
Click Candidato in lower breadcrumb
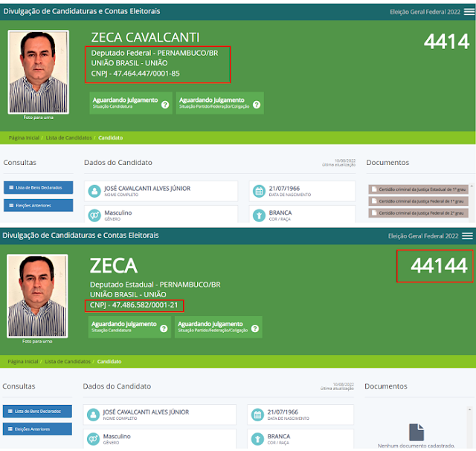pyautogui.click(x=109, y=362)
